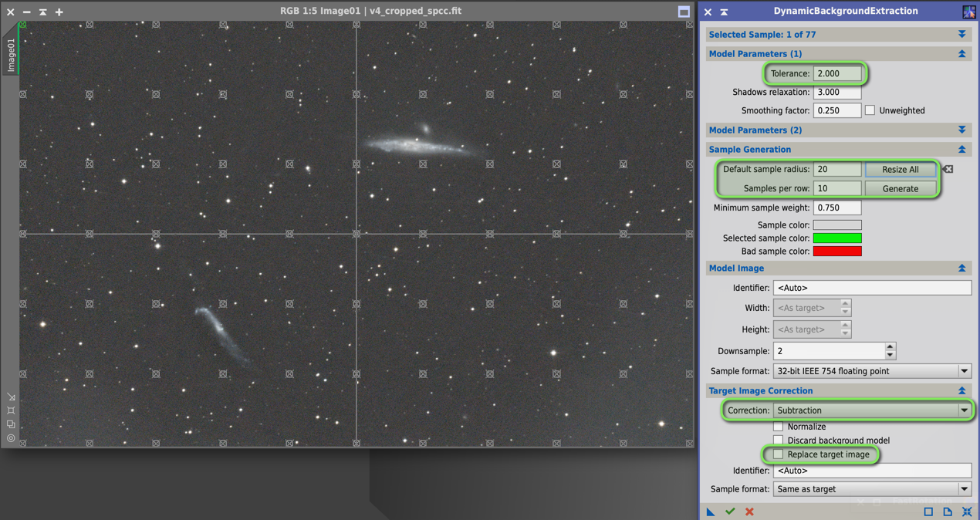
Task: Click the overlapping squares icon in image sidebar
Action: coord(11,424)
